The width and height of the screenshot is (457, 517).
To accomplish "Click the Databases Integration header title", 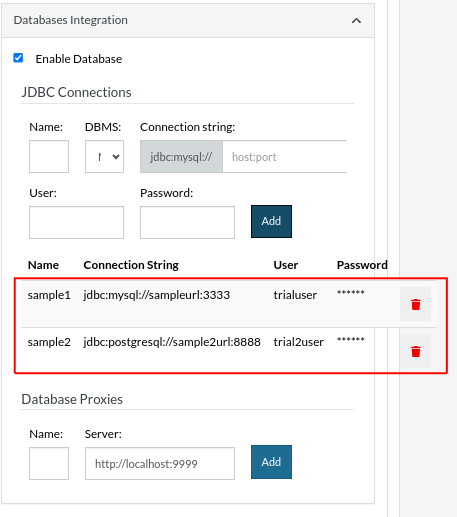I will point(71,20).
